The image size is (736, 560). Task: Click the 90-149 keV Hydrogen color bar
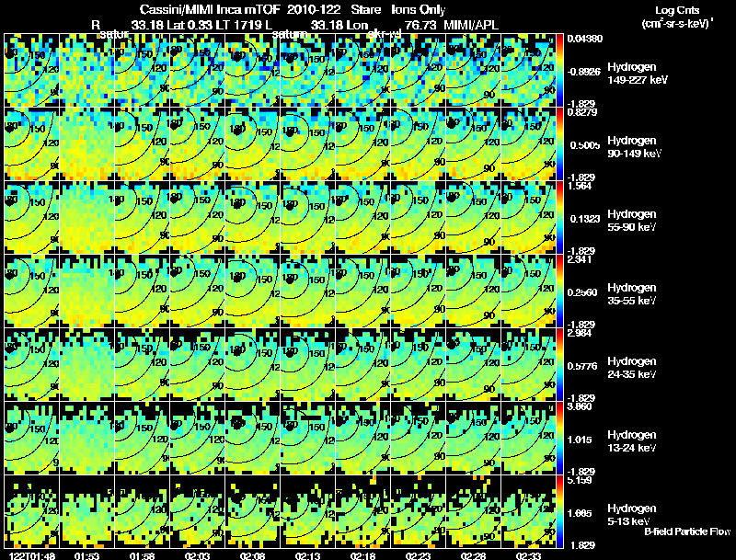tap(559, 144)
